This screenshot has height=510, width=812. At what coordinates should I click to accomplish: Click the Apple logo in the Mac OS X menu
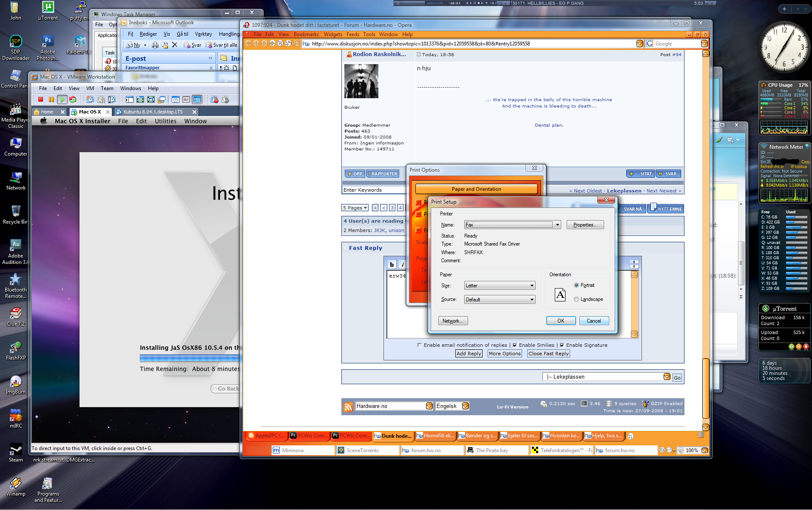(x=43, y=121)
